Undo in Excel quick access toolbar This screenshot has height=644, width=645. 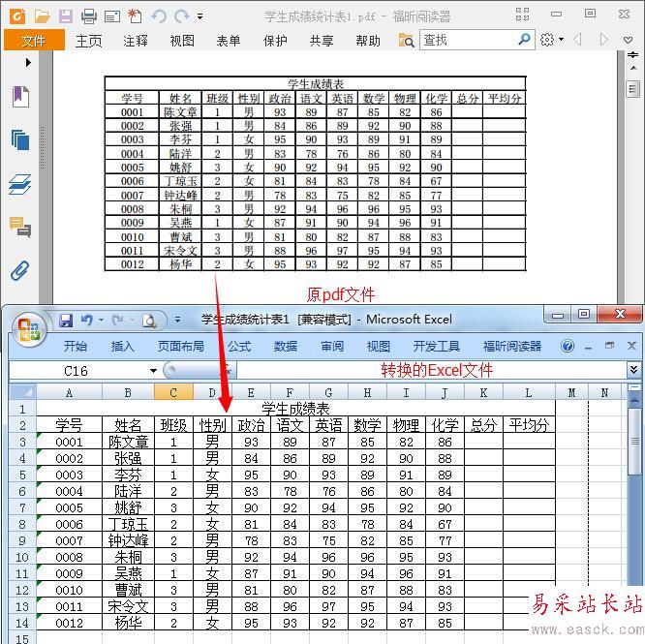pos(87,321)
